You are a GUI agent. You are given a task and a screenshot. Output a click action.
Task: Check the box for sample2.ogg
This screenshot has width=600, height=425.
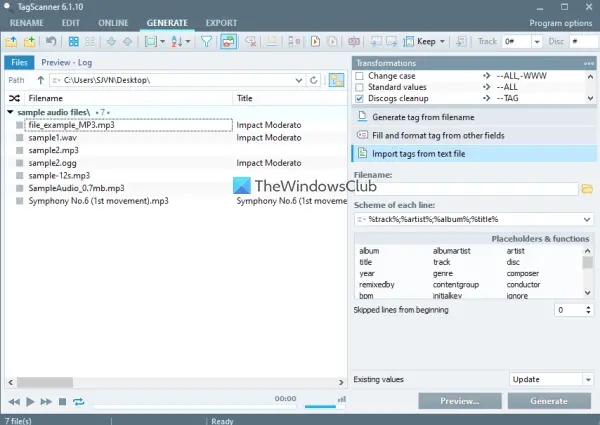click(x=19, y=163)
